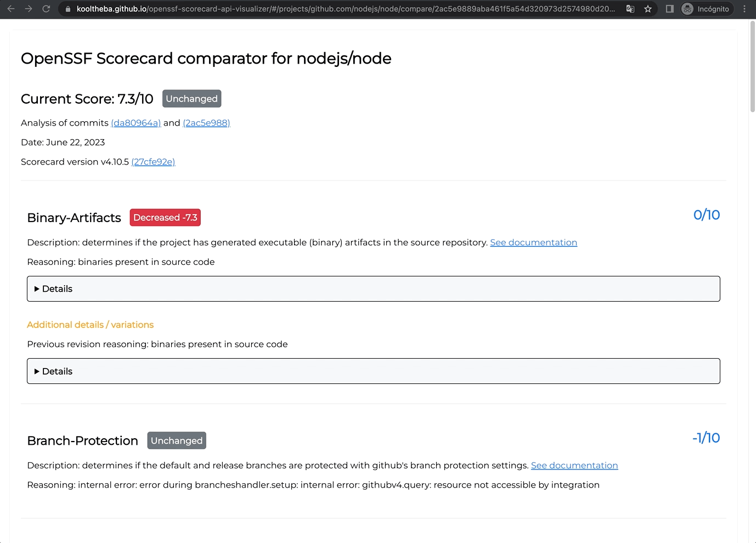Click the page vertical scrollbar thumb
Viewport: 756px width, 543px height.
[x=753, y=66]
